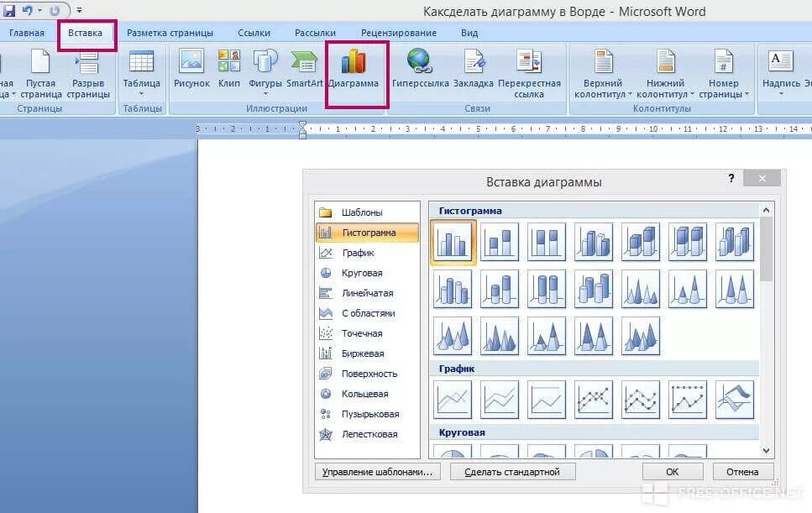The height and width of the screenshot is (513, 812).
Task: Click the Отмена button
Action: pyautogui.click(x=742, y=472)
